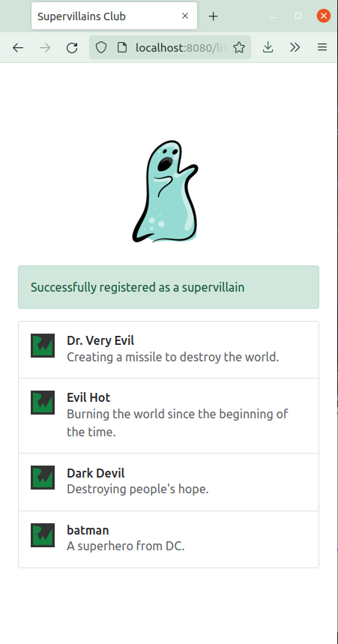The width and height of the screenshot is (338, 644).
Task: Click Dr. Very Evil's avatar image
Action: point(43,346)
